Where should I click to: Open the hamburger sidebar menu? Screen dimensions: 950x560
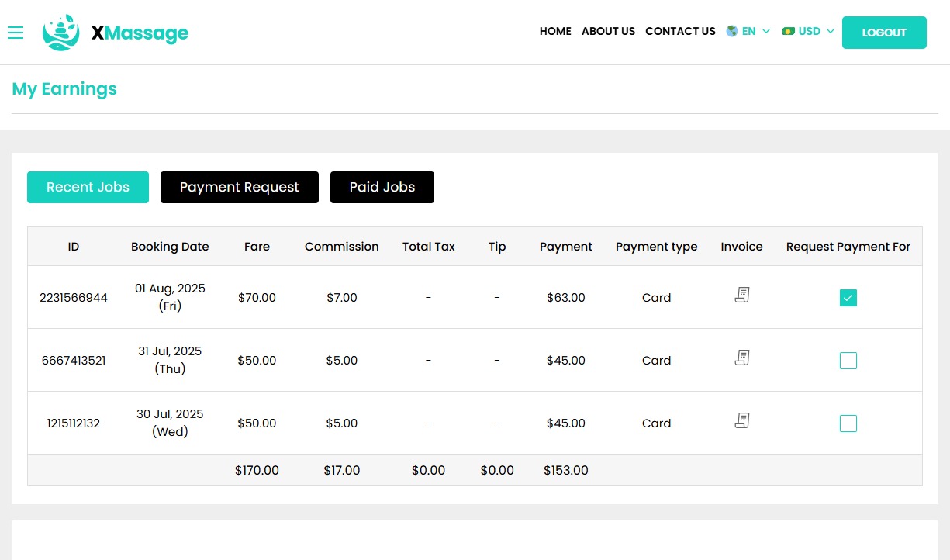[16, 33]
